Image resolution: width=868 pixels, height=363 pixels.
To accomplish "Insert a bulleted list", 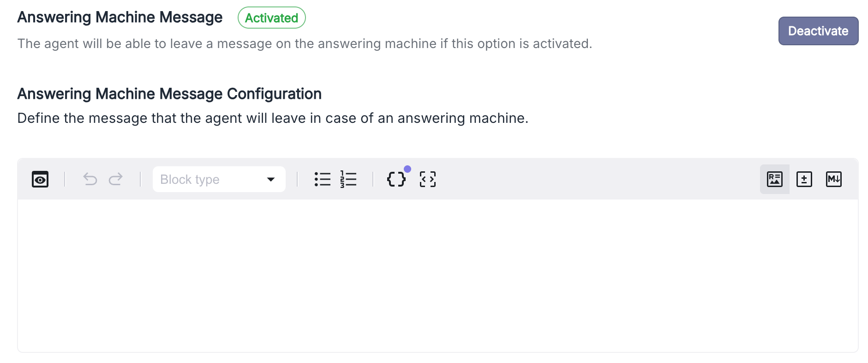I will (323, 179).
